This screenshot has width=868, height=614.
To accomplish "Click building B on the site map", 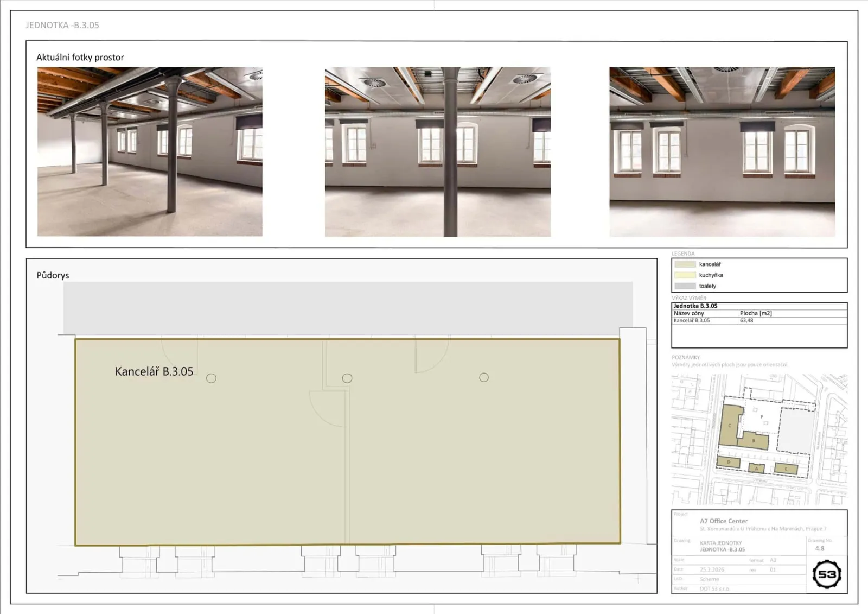I will click(x=754, y=441).
